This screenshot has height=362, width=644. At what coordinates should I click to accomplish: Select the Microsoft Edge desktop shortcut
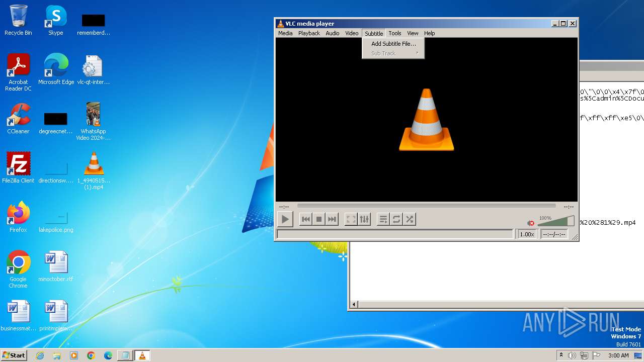(x=56, y=69)
